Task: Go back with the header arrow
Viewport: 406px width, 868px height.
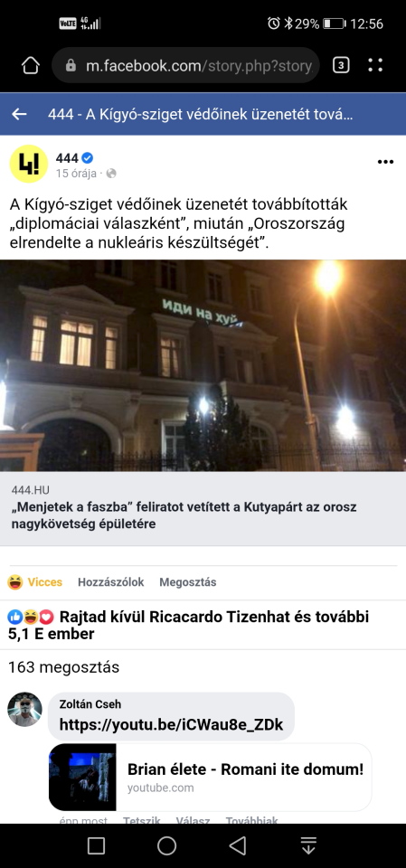Action: 19,114
